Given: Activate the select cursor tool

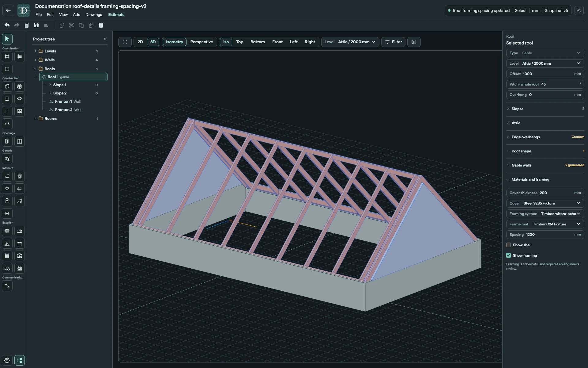Looking at the screenshot, I should (7, 39).
